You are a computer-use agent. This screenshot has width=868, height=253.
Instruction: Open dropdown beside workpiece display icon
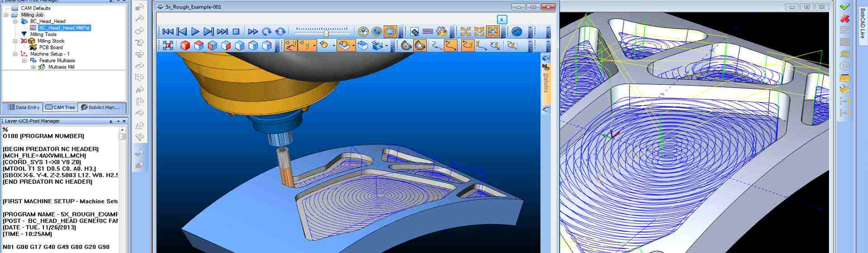[x=353, y=46]
